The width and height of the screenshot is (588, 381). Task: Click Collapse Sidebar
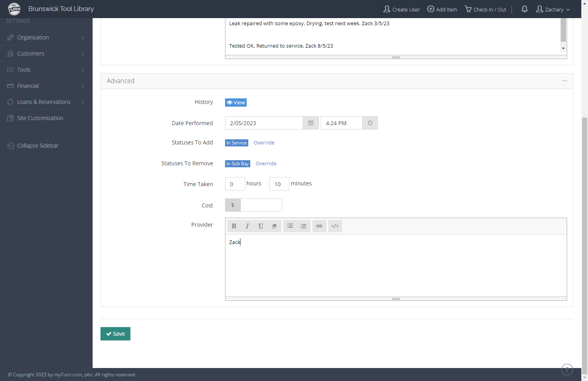33,146
